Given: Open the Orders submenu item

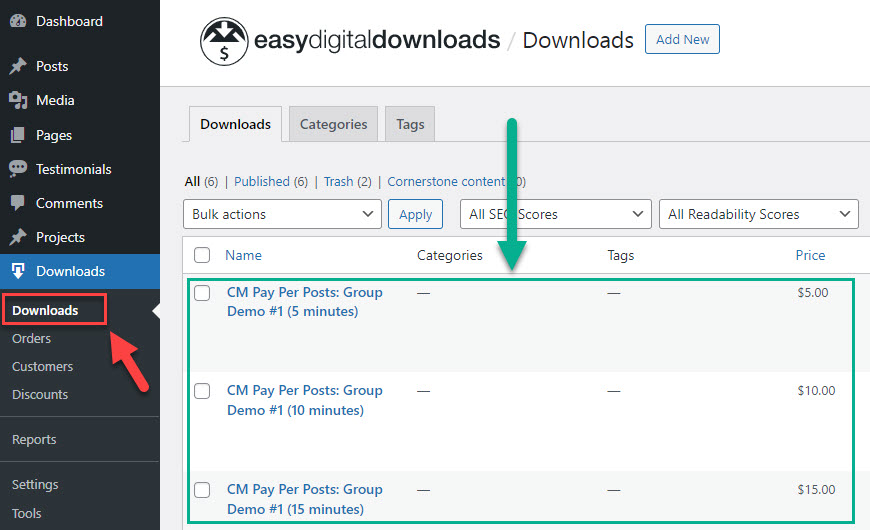Looking at the screenshot, I should 32,338.
